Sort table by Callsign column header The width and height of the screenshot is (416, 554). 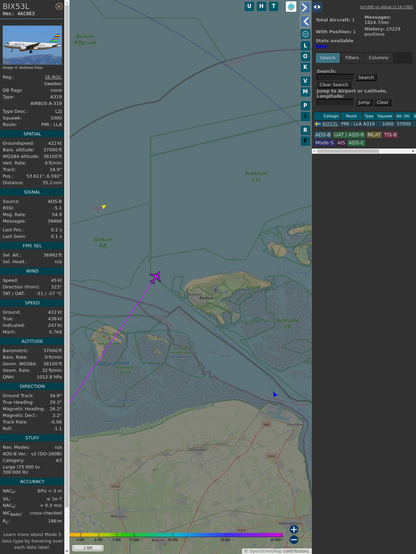(331, 116)
